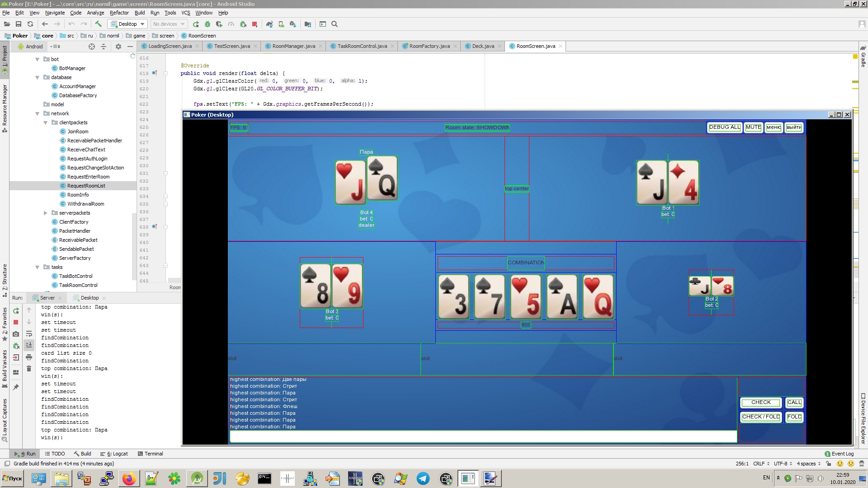Image resolution: width=868 pixels, height=488 pixels.
Task: Expand the serverpackets folder
Action: click(46, 213)
